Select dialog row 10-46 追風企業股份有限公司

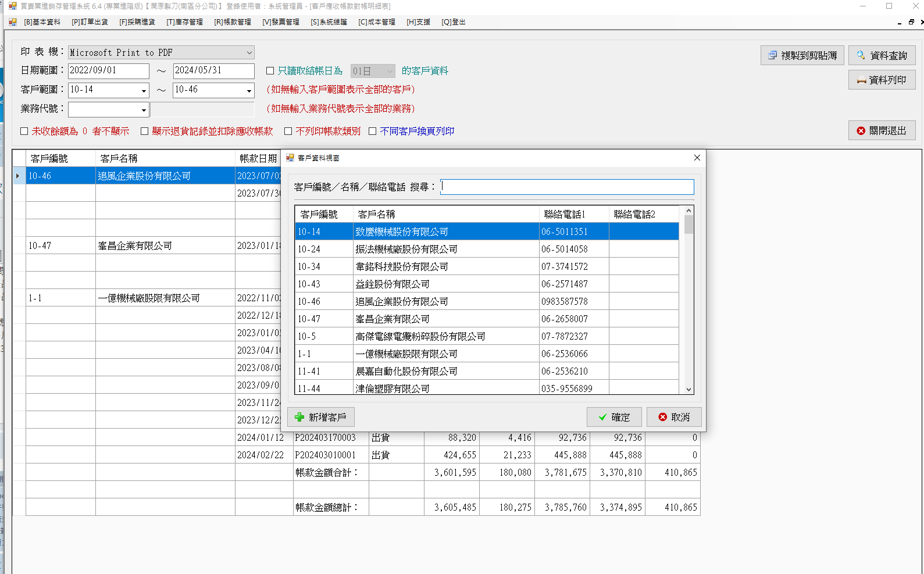(x=487, y=301)
